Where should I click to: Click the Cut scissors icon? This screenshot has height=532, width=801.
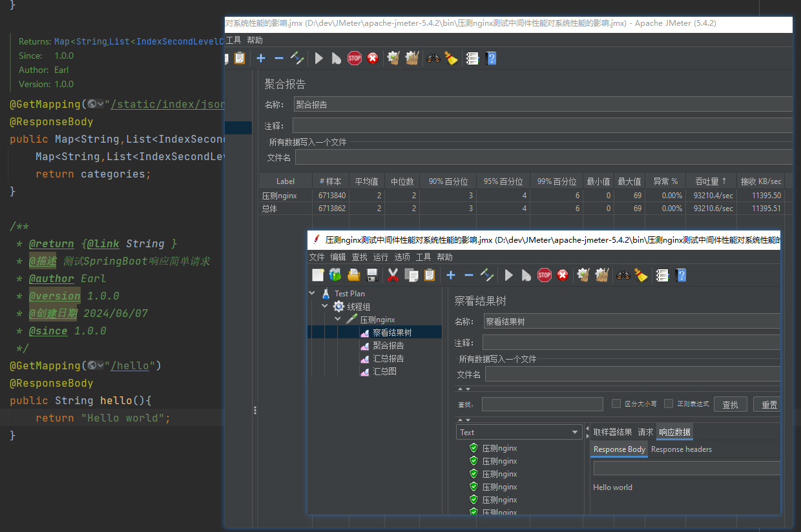(x=393, y=276)
